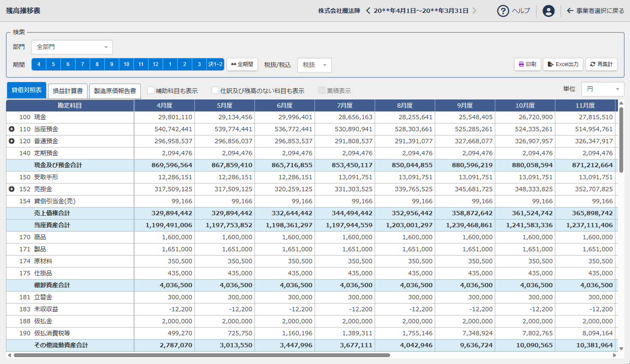Click the 印刷 print button
Screen dimensions: 630x364
[x=527, y=64]
